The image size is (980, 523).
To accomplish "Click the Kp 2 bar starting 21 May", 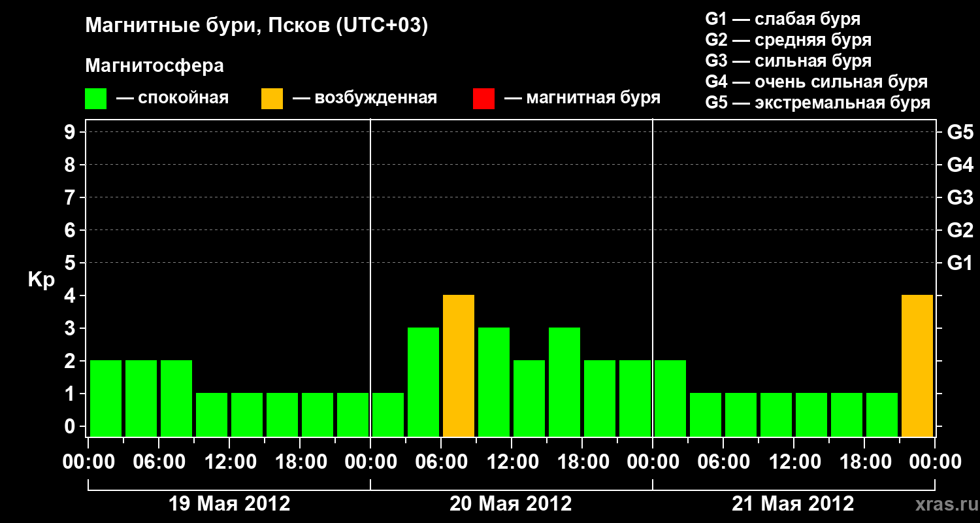I will [x=670, y=398].
